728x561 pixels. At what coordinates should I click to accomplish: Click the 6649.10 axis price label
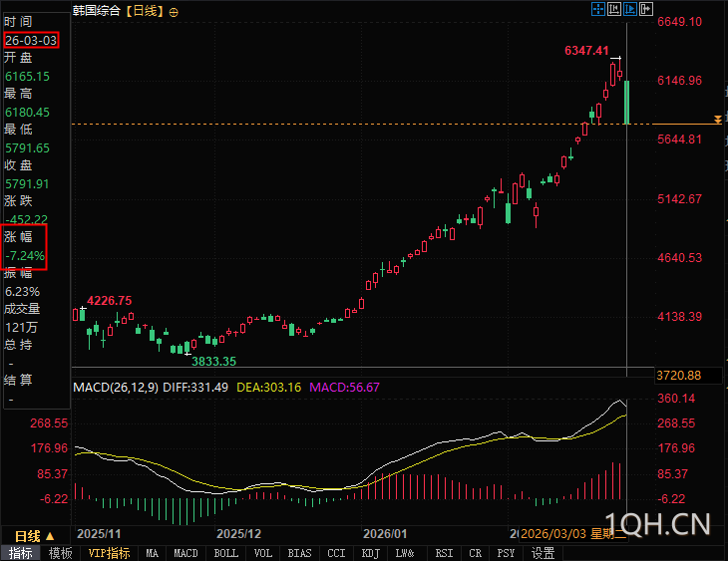click(x=680, y=22)
